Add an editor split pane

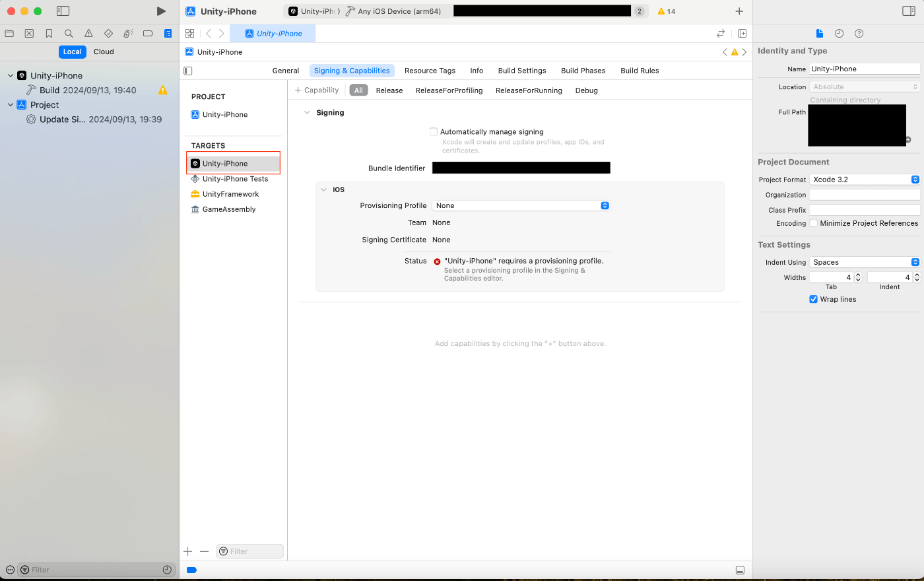(742, 33)
